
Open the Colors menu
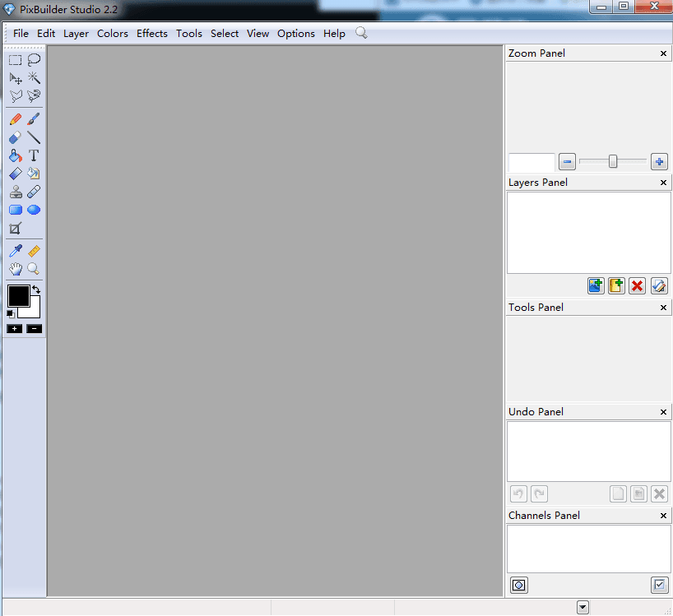112,34
